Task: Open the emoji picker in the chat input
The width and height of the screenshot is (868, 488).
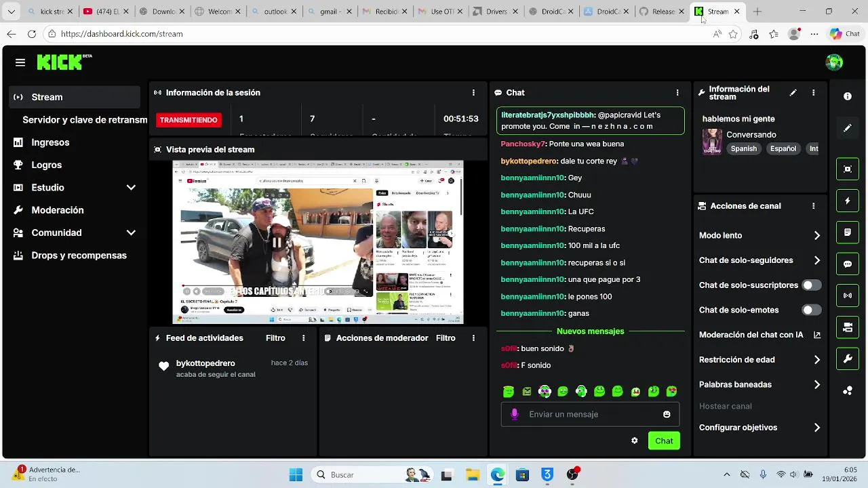Action: tap(667, 414)
